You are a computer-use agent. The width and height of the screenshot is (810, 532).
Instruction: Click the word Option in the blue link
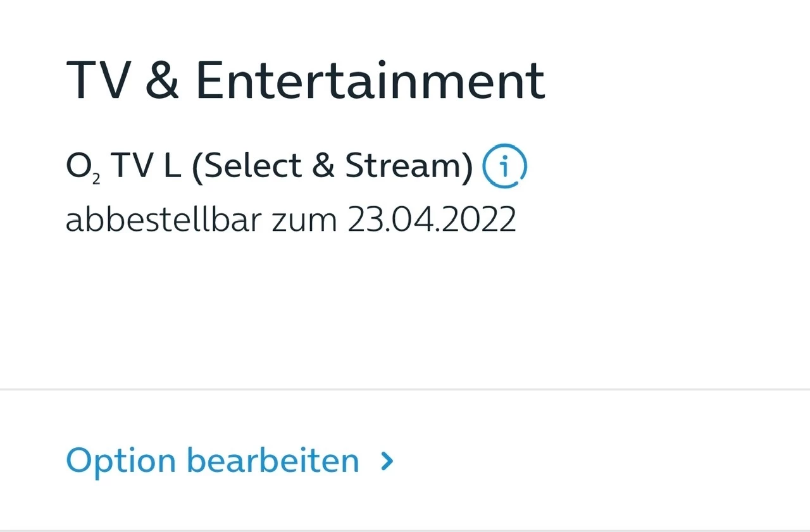pyautogui.click(x=121, y=461)
